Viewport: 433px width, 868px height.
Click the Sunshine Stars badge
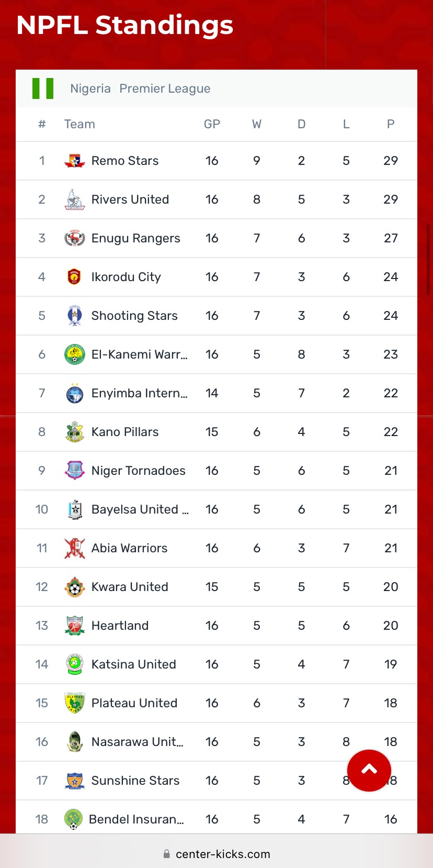point(75,781)
